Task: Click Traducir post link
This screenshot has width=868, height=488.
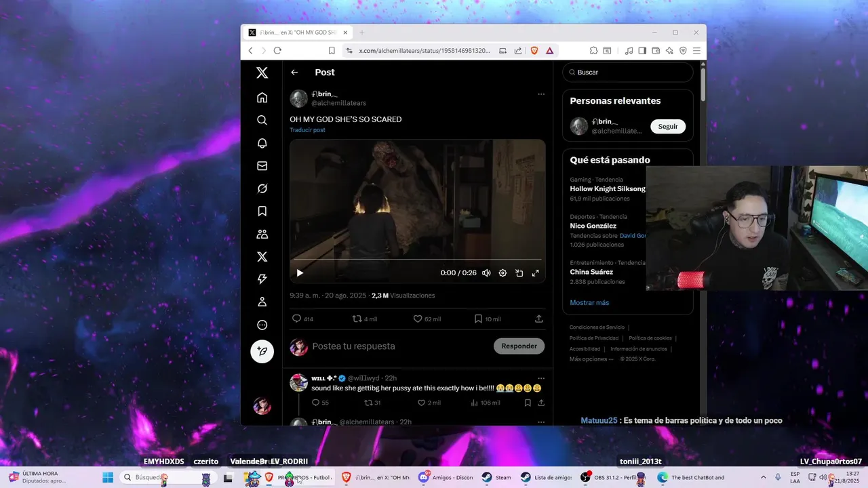Action: click(x=307, y=130)
